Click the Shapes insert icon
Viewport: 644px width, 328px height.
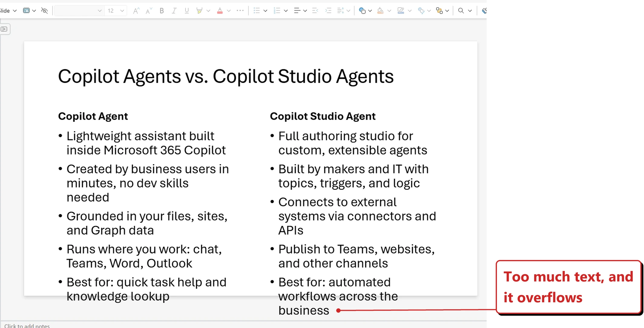[362, 11]
